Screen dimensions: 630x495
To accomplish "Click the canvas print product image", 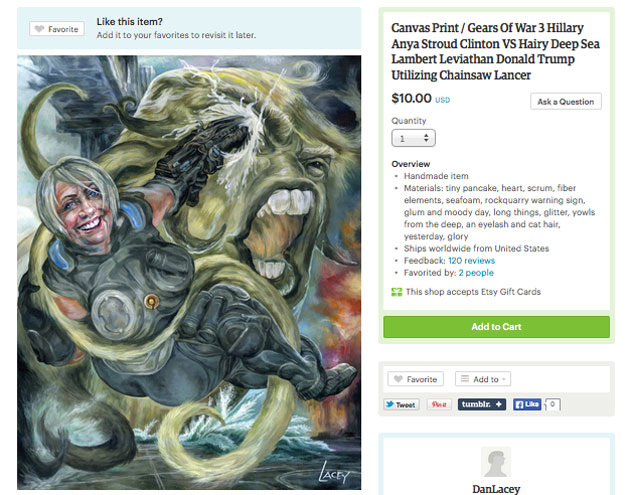I will 189,272.
